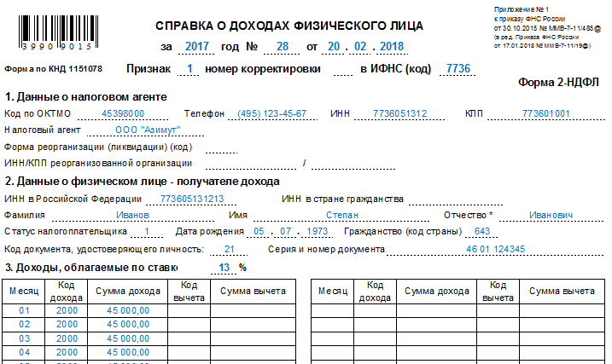Click the left table Сумма дохода header
Image resolution: width=612 pixels, height=364 pixels.
(x=128, y=292)
